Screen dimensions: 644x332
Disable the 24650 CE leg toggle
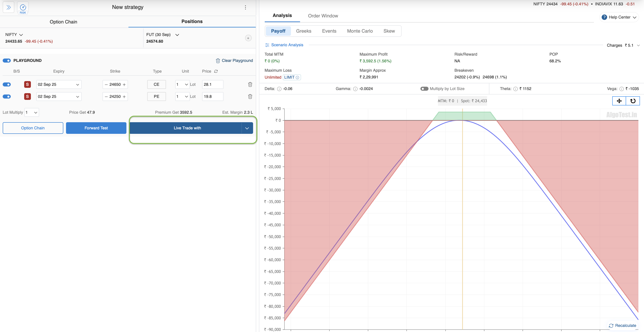(7, 84)
